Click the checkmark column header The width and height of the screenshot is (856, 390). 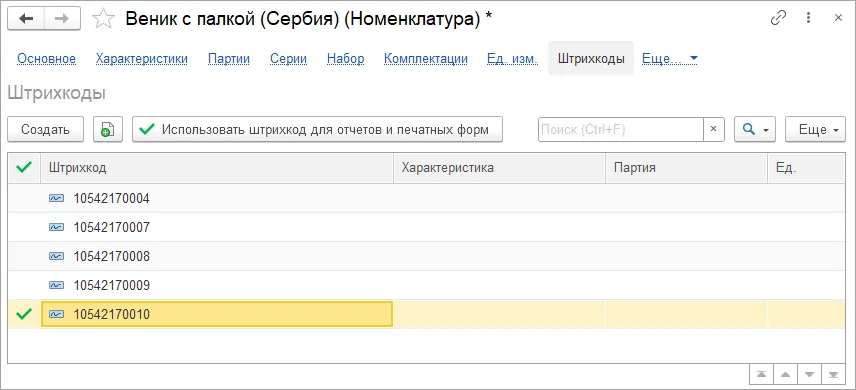pos(24,168)
